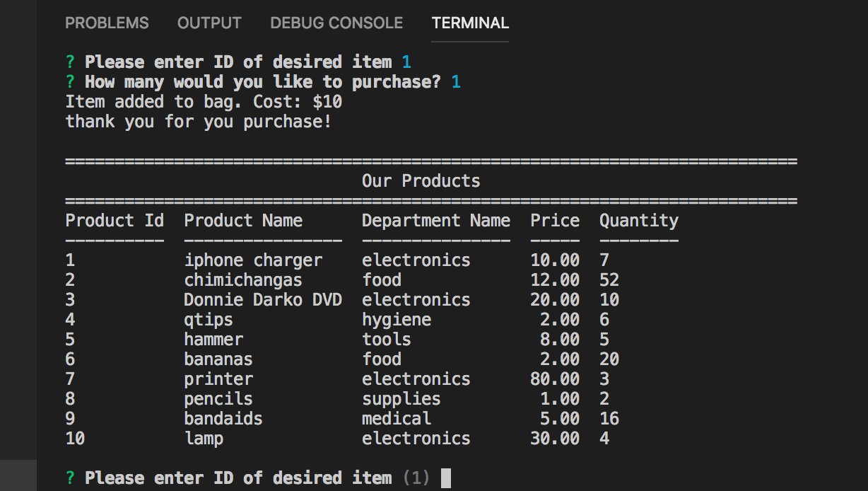Select the Price column header
The image size is (868, 491).
556,220
